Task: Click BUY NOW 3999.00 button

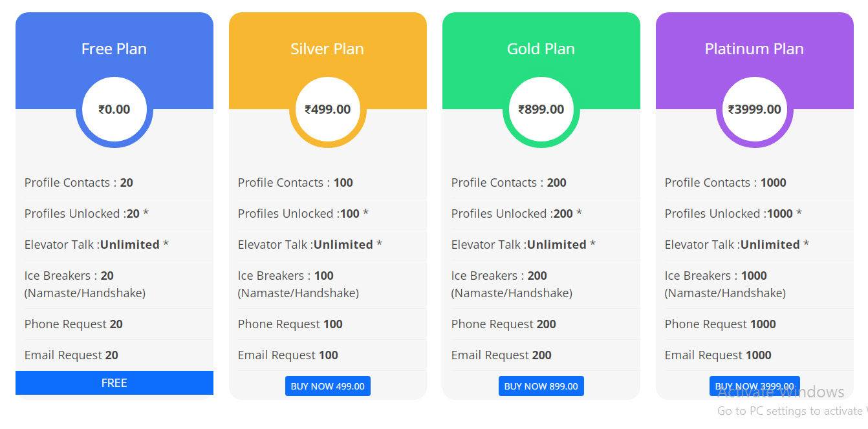Action: click(x=755, y=386)
